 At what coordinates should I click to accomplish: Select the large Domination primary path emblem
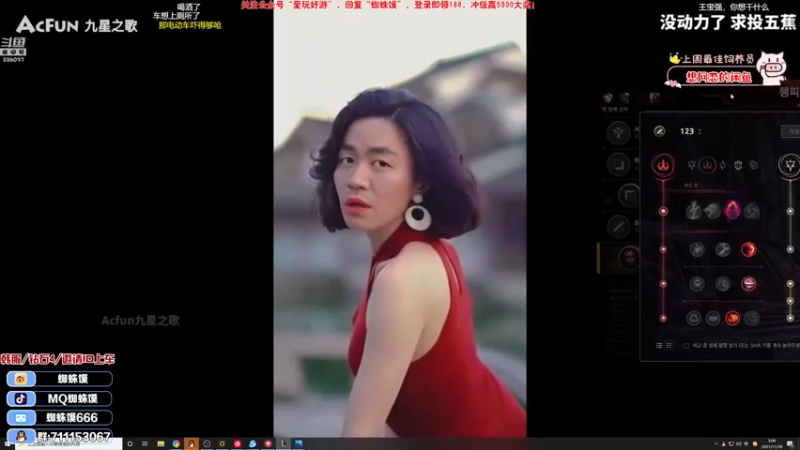(x=663, y=165)
